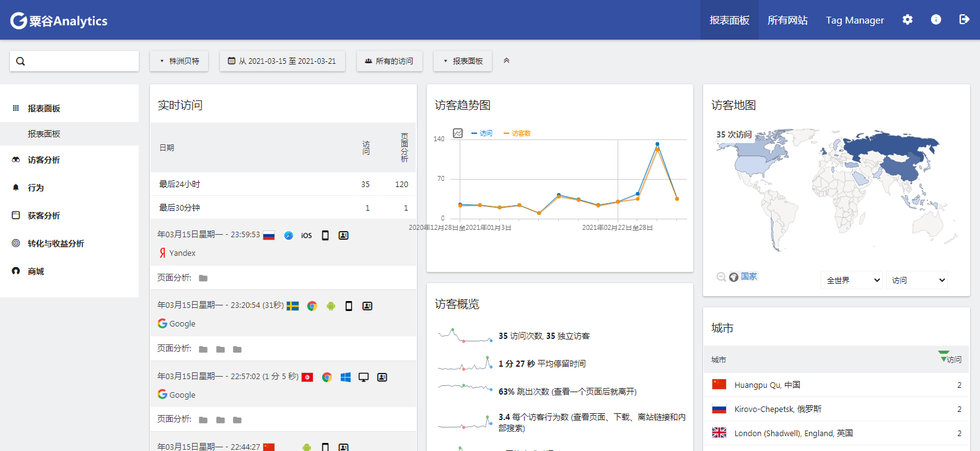Screen dimensions: 980x451
Task: Select 报表面板 tab in top navigation
Action: tap(730, 20)
